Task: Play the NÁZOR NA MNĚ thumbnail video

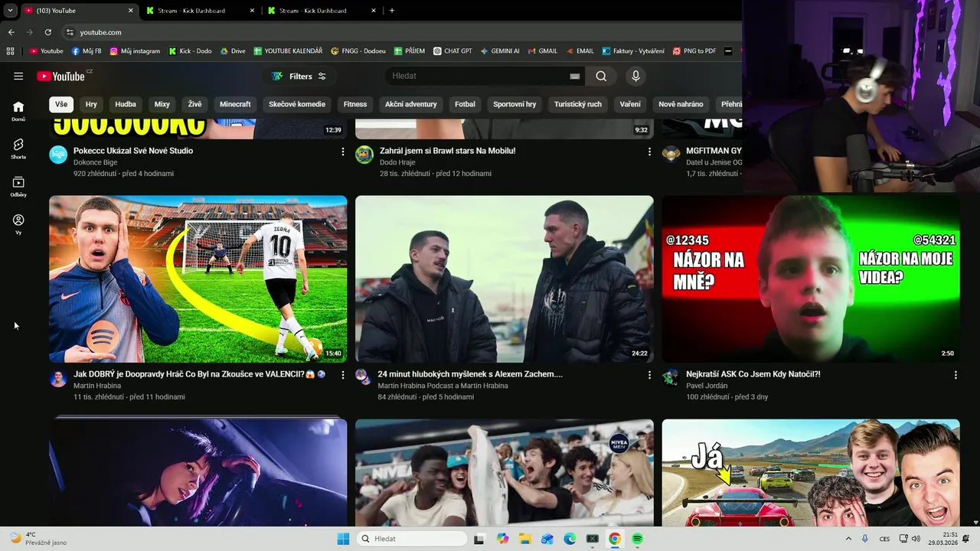Action: pyautogui.click(x=810, y=279)
